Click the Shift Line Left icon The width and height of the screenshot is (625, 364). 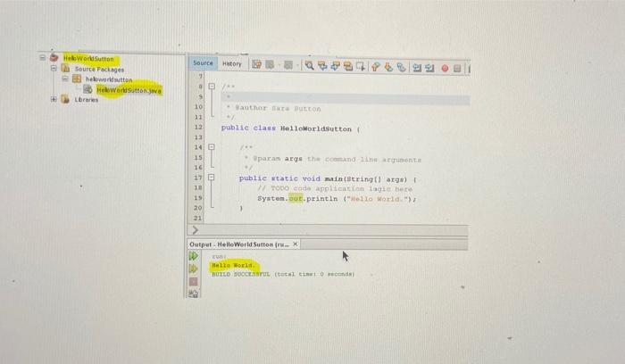click(417, 68)
